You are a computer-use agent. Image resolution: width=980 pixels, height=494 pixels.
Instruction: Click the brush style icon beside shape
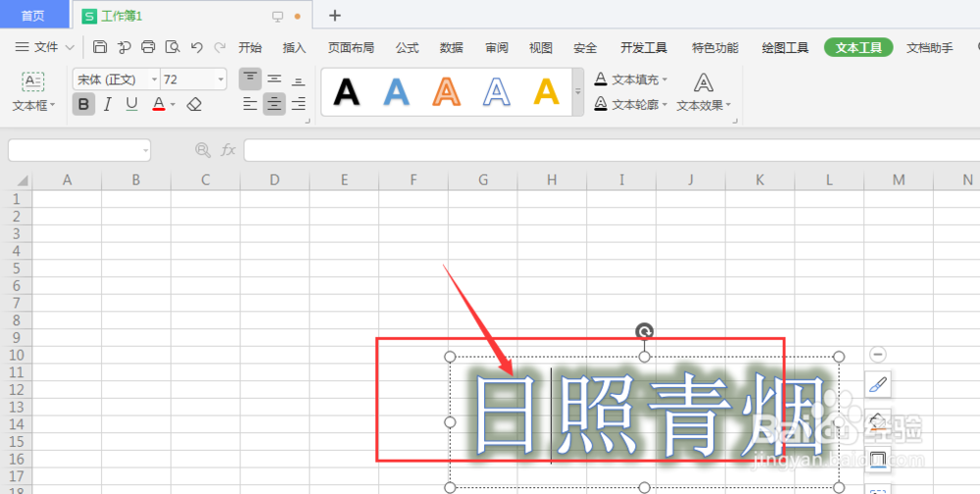coord(877,384)
